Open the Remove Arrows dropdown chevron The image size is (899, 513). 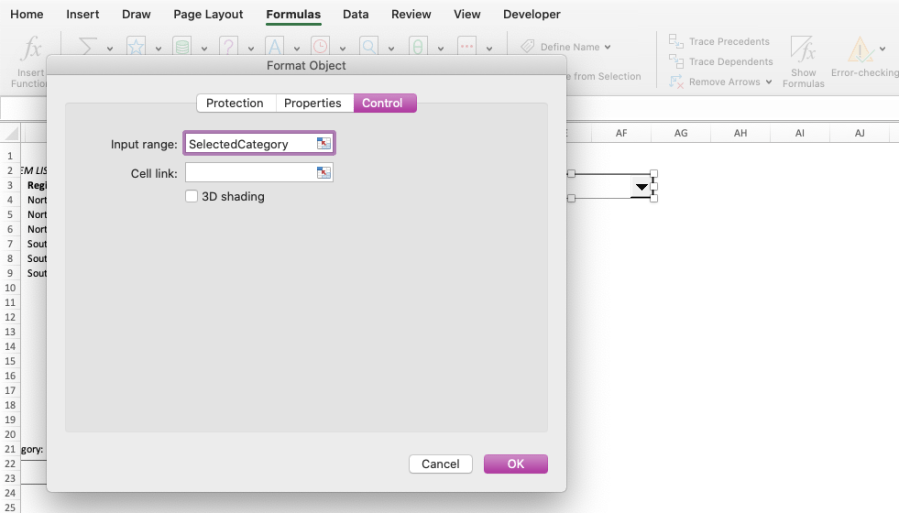768,82
